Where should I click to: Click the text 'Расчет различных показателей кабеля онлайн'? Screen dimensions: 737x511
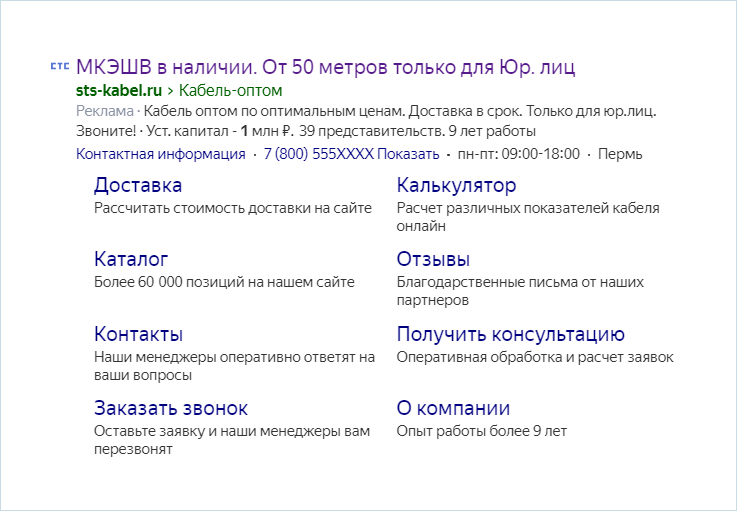tap(528, 217)
